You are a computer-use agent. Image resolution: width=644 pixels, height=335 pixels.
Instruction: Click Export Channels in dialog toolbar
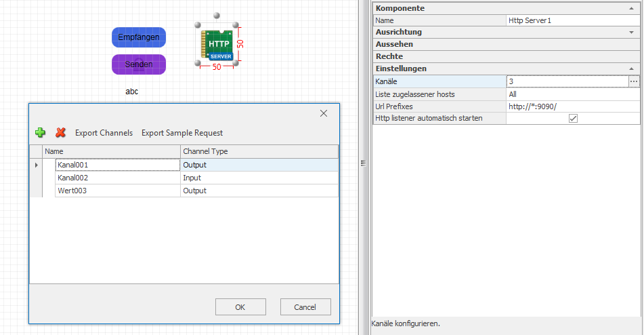click(x=104, y=133)
